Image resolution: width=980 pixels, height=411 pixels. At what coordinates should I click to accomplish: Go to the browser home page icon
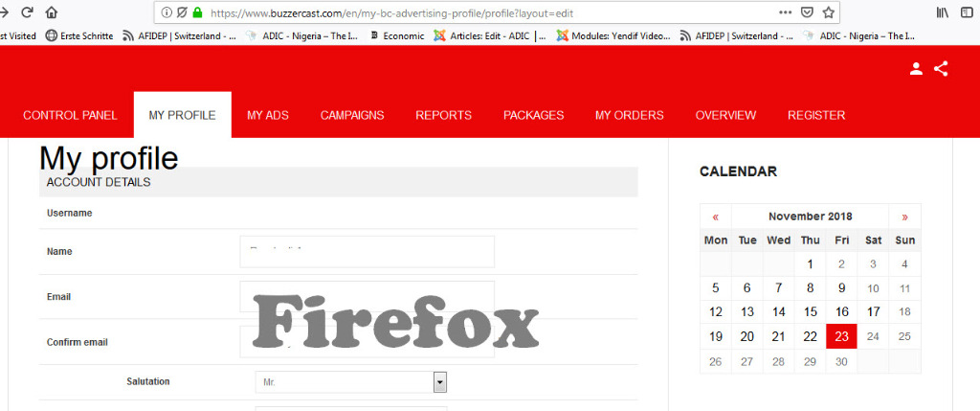[x=52, y=12]
